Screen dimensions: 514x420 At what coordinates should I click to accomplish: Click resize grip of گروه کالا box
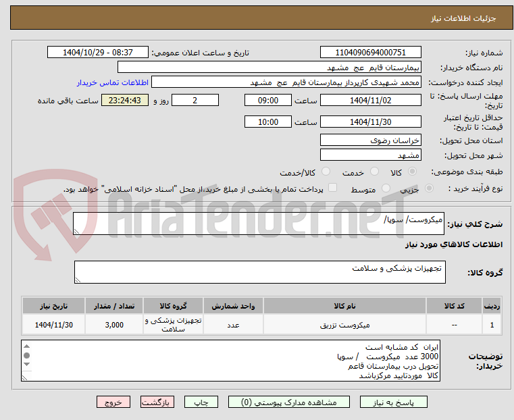(78, 280)
